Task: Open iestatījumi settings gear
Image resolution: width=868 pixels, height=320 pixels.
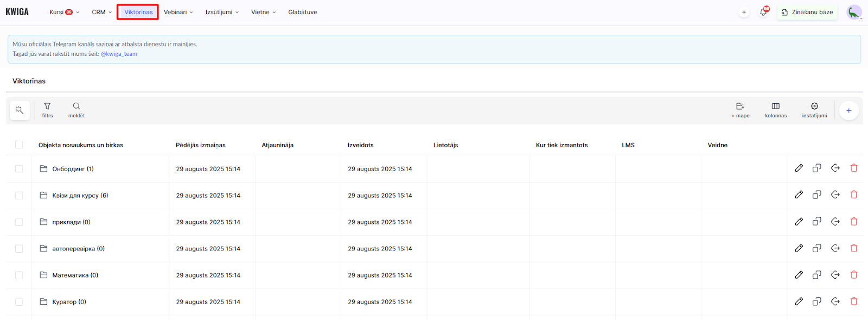Action: tap(814, 110)
